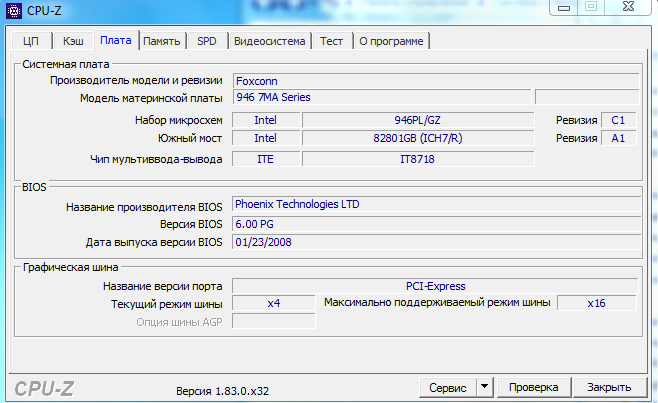Image resolution: width=658 pixels, height=403 pixels.
Task: Switch to the ЦП tab
Action: point(31,41)
